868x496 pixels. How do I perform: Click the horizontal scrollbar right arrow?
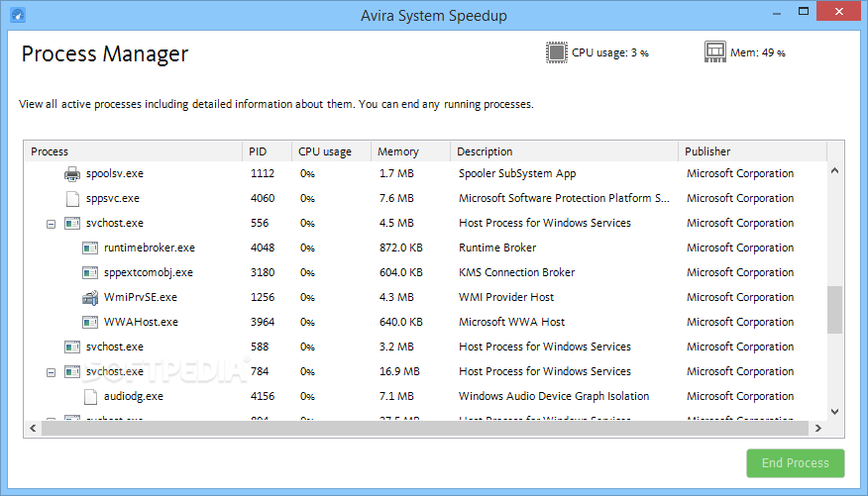(818, 429)
